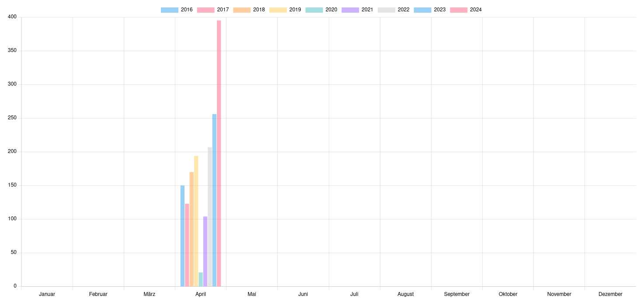Click the Dezember label on the x-axis

[x=610, y=294]
